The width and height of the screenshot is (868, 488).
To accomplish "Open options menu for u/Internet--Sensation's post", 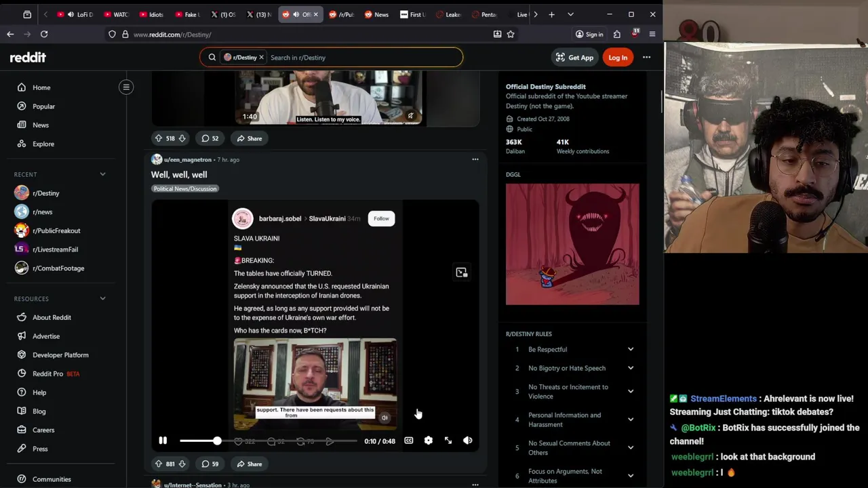I will click(x=475, y=485).
